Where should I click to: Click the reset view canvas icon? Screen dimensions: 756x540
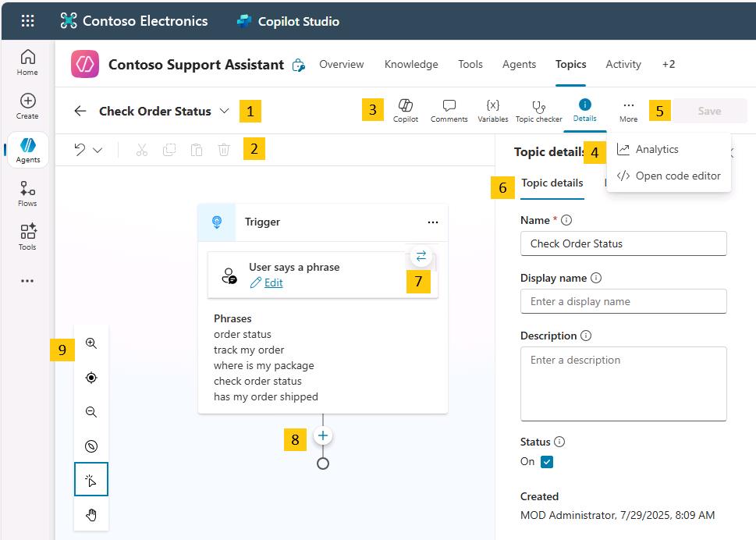[x=91, y=446]
